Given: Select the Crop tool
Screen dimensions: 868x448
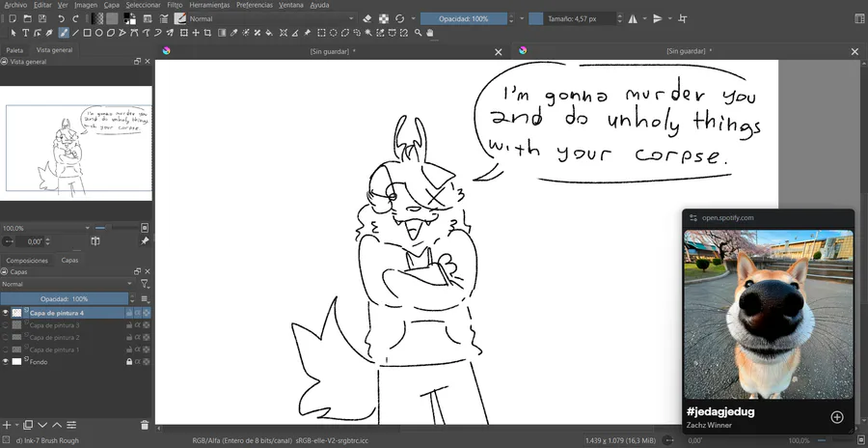Looking at the screenshot, I should click(x=207, y=33).
